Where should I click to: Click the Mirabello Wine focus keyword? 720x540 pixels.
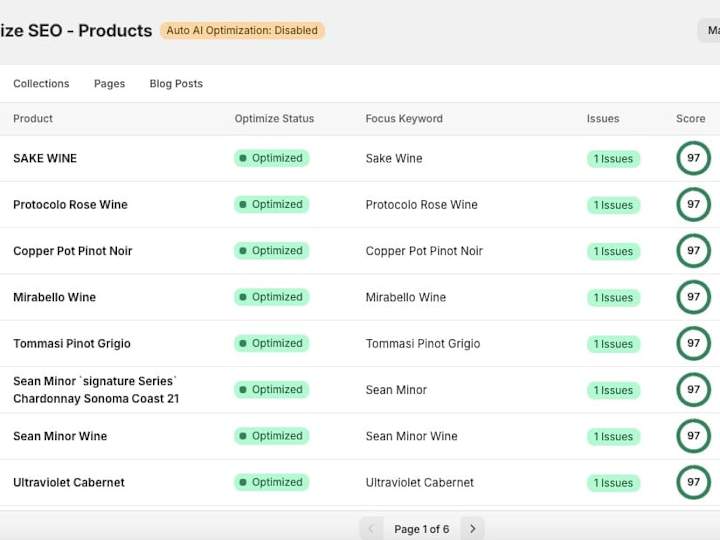coord(406,298)
